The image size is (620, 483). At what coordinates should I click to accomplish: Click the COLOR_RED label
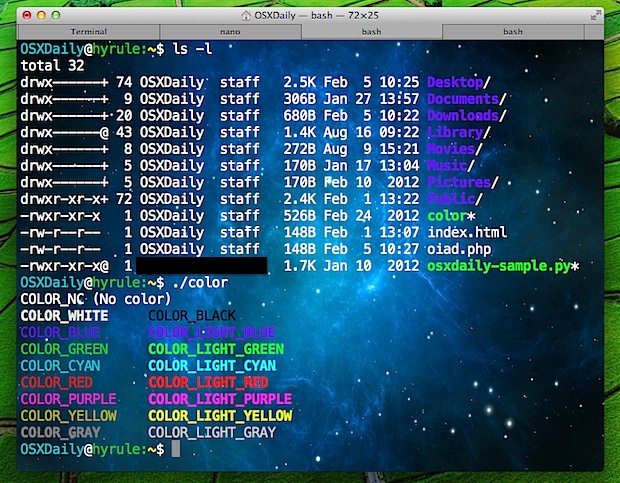pyautogui.click(x=57, y=382)
